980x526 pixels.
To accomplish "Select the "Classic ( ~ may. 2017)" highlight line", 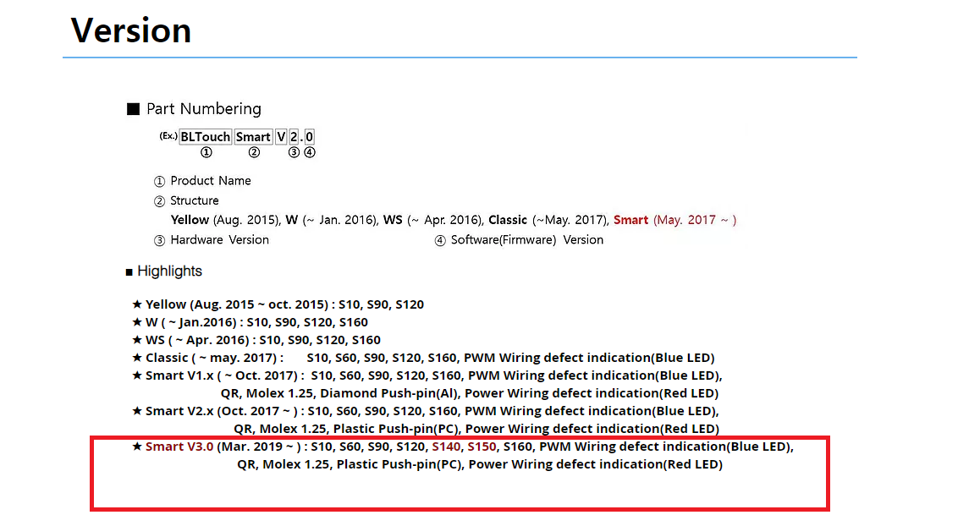I will tap(423, 358).
